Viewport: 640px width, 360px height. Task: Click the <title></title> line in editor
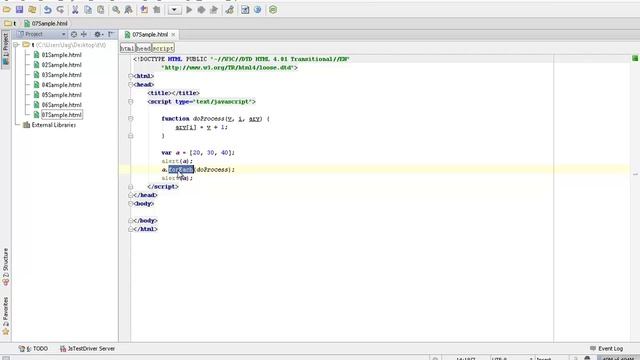click(173, 93)
